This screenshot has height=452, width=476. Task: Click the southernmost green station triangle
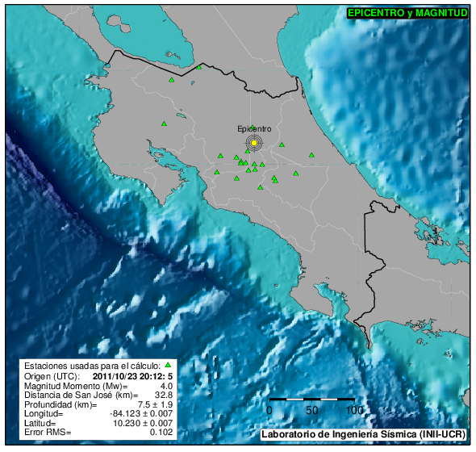point(260,187)
